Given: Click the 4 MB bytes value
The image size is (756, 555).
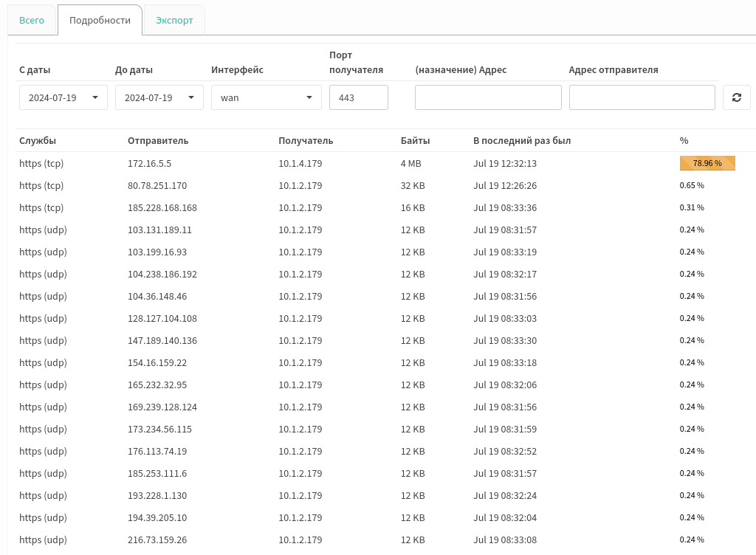Looking at the screenshot, I should [x=410, y=163].
